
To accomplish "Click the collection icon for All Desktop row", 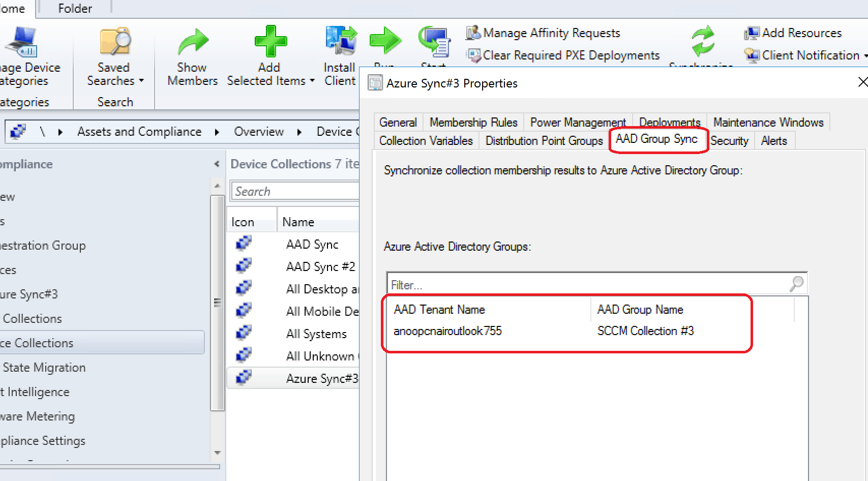I will [244, 288].
